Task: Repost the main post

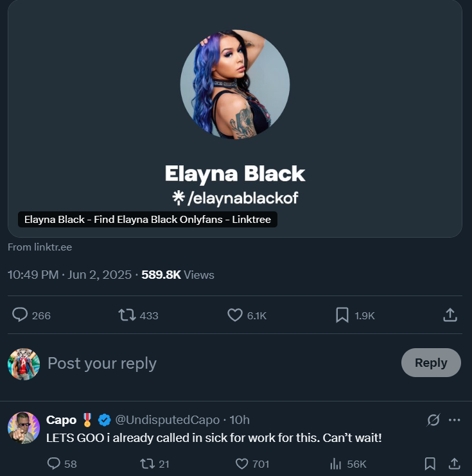Action: pyautogui.click(x=127, y=315)
